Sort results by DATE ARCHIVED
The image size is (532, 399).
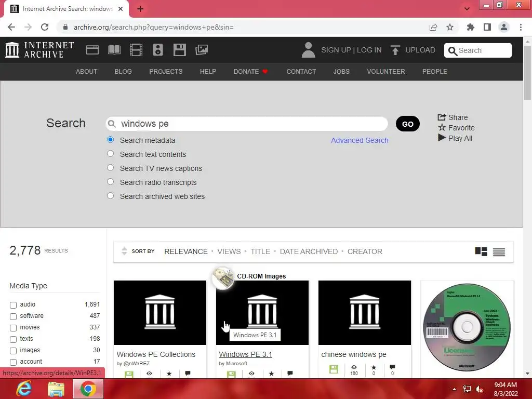(x=309, y=251)
